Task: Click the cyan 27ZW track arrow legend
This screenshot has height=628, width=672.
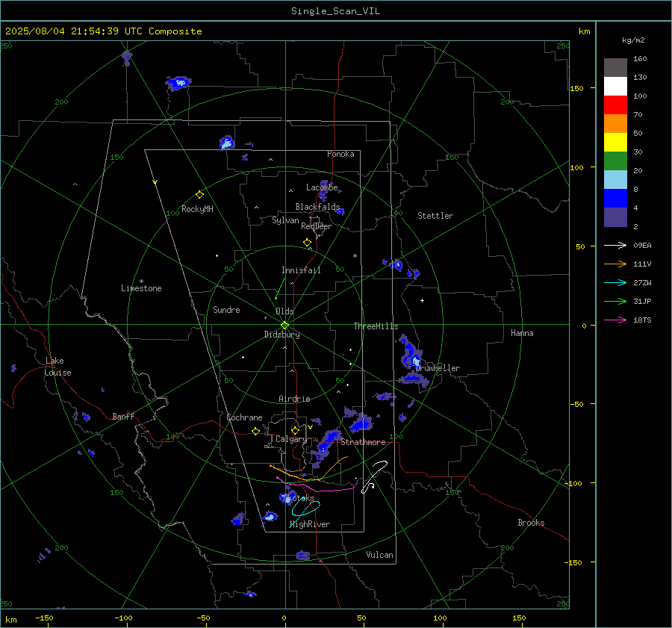Action: pos(615,282)
